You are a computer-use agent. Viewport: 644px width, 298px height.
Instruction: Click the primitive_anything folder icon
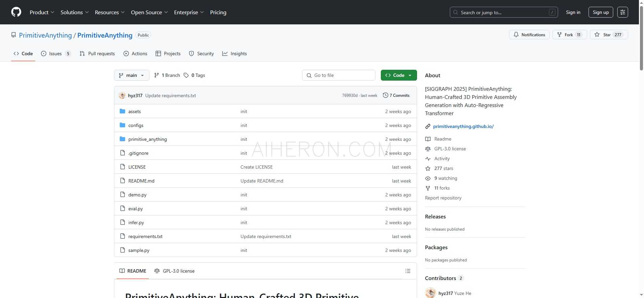[x=122, y=139]
